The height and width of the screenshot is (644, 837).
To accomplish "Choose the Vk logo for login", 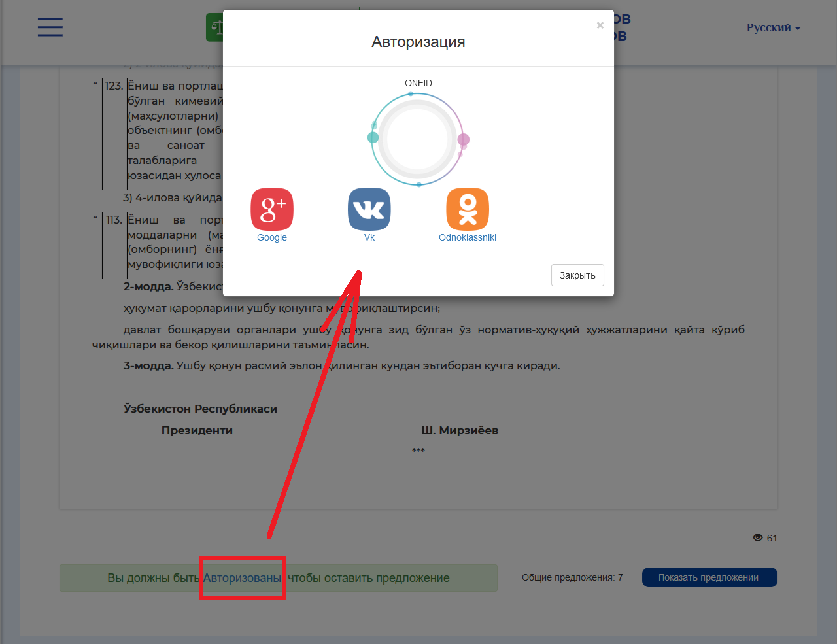I will pos(369,209).
